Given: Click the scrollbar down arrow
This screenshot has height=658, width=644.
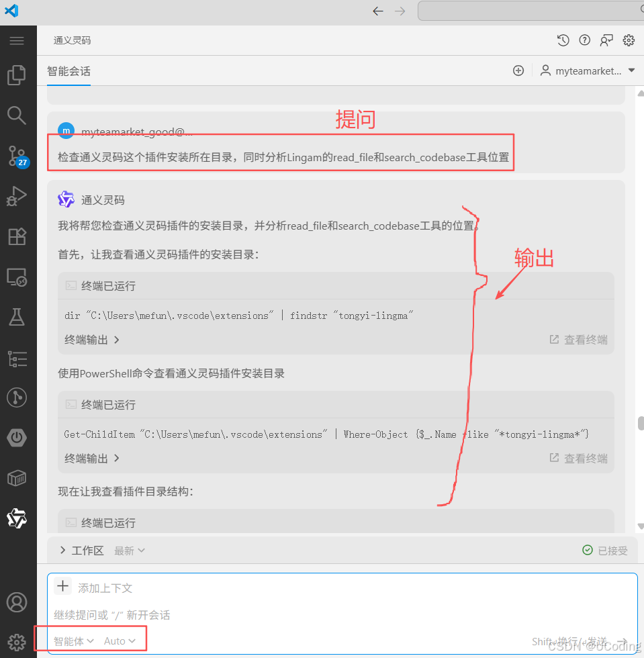Looking at the screenshot, I should 641,526.
